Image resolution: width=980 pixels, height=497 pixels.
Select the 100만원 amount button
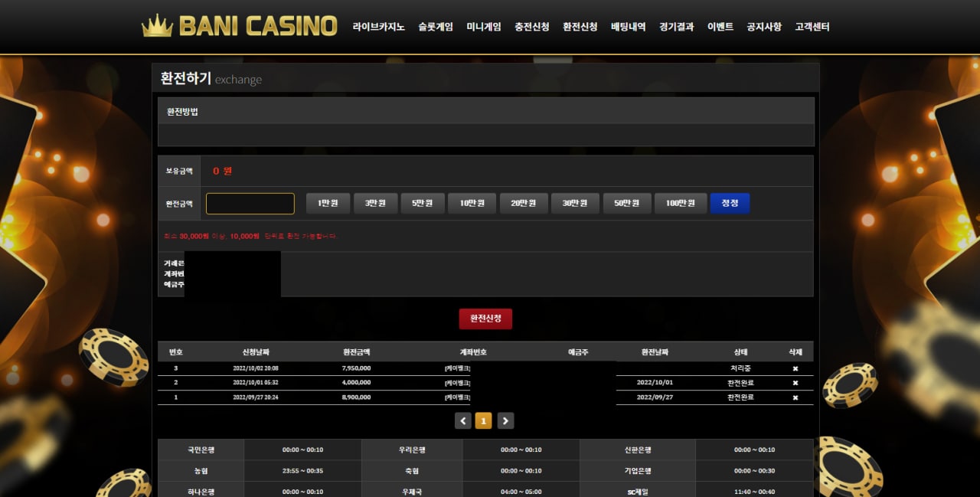[x=680, y=204]
